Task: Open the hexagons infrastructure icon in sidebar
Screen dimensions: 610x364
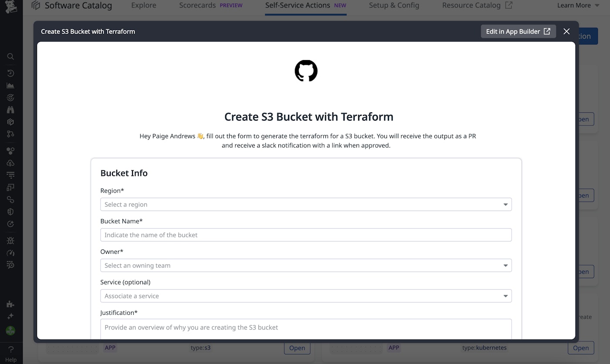Action: point(11,151)
